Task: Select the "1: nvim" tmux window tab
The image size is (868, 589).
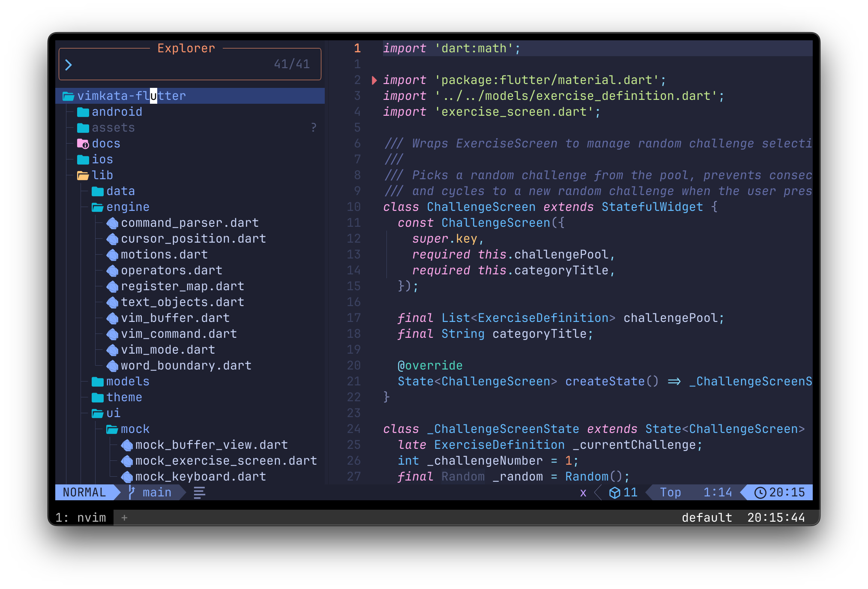Action: coord(81,517)
